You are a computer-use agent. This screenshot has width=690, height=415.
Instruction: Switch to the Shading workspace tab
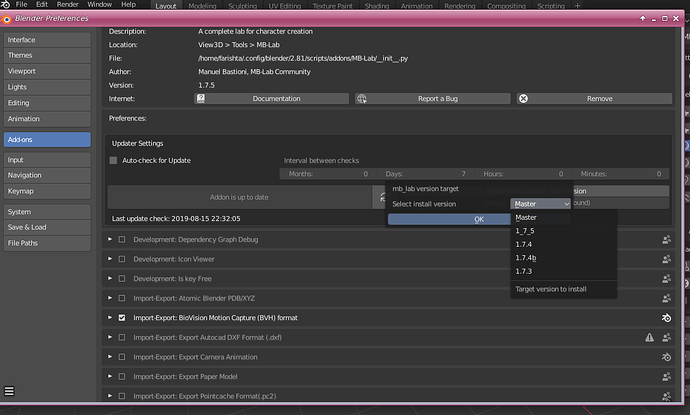(377, 6)
